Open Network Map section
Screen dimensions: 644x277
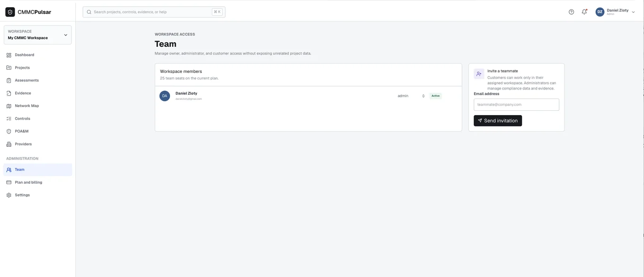pyautogui.click(x=37, y=106)
